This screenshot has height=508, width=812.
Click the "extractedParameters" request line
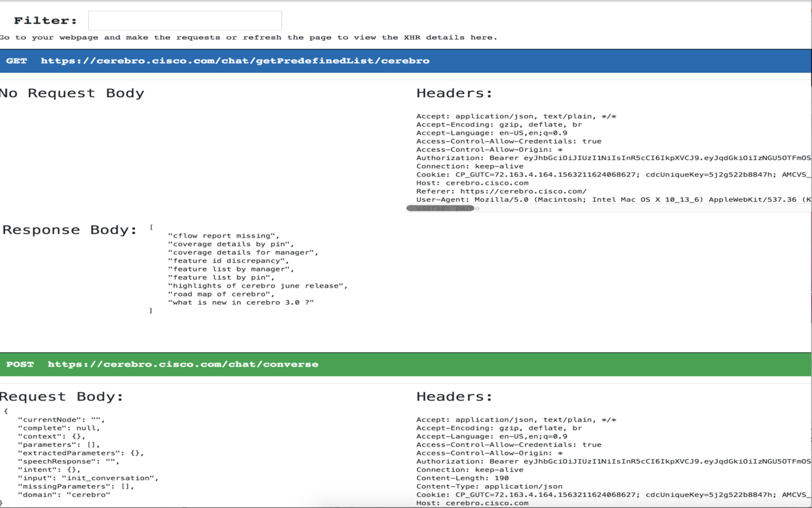pos(81,453)
